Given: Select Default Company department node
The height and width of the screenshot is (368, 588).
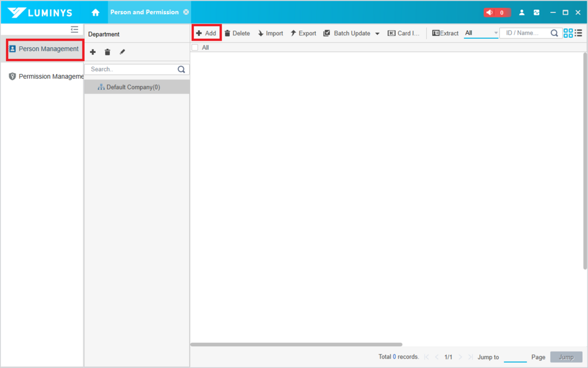Looking at the screenshot, I should pos(133,87).
